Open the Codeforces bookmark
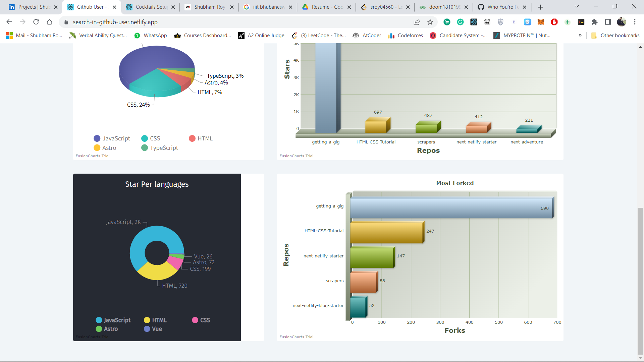 point(406,36)
